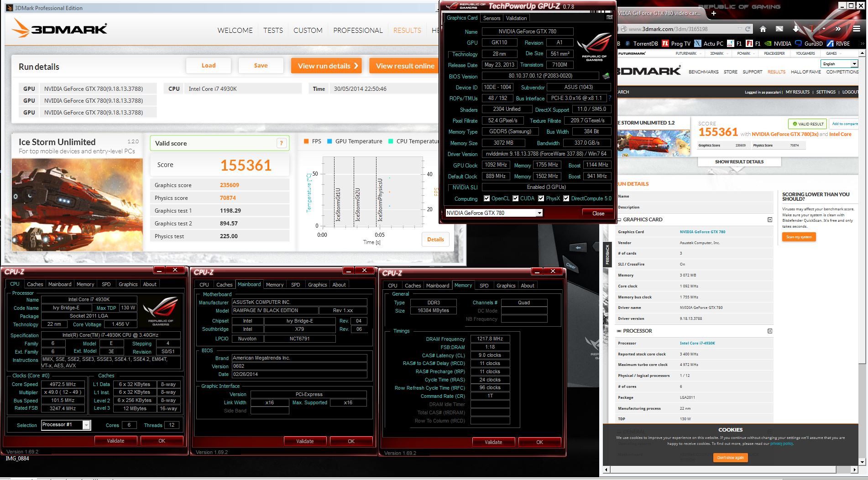868x480 pixels.
Task: Click Show Result Details on webpage
Action: (x=739, y=162)
